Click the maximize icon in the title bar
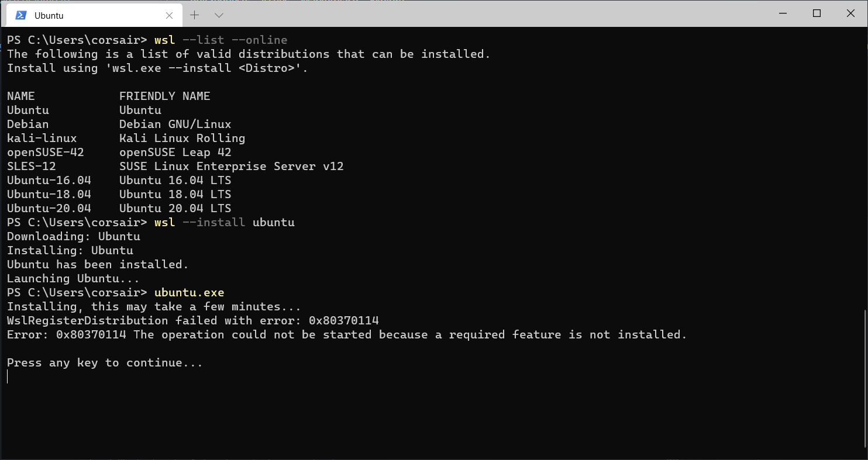The width and height of the screenshot is (868, 460). [x=817, y=13]
